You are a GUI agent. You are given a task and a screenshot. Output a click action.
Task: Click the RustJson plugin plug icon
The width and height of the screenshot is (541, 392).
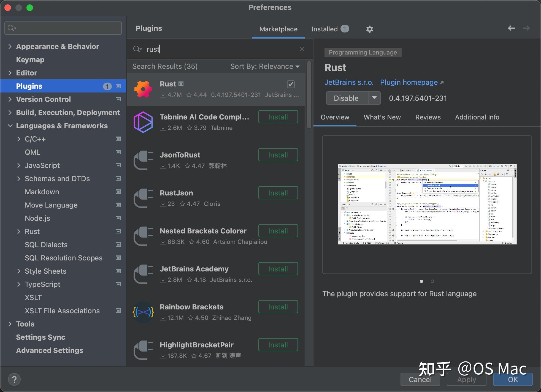143,198
